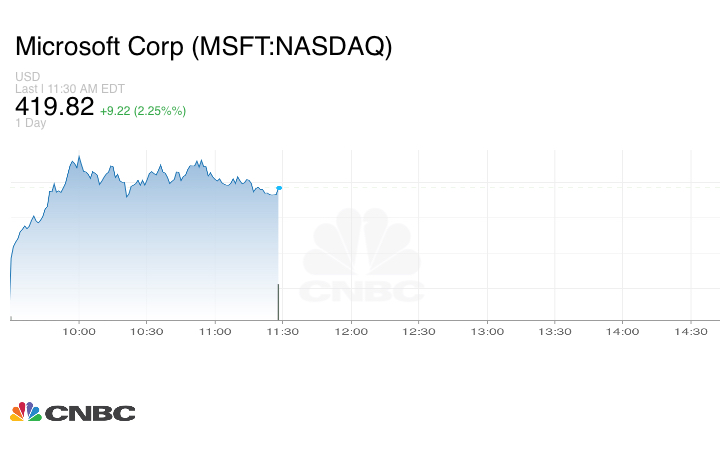Screen dimensions: 720x450
Task: Click the 1 Day range label
Action: [x=31, y=123]
